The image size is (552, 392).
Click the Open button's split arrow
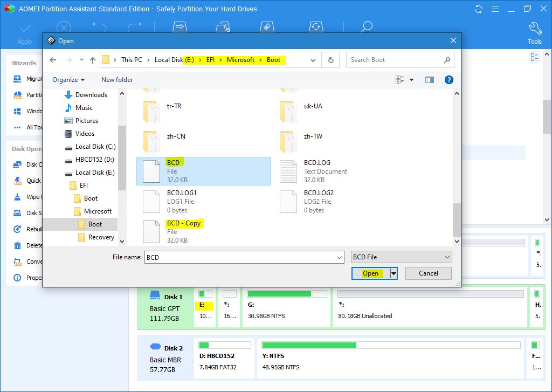click(394, 273)
